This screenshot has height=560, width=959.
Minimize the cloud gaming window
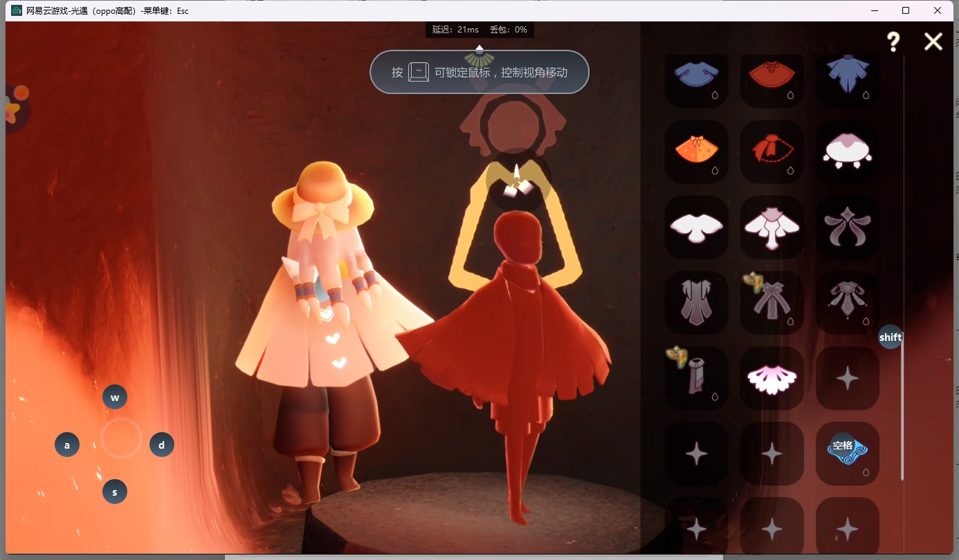(x=875, y=10)
